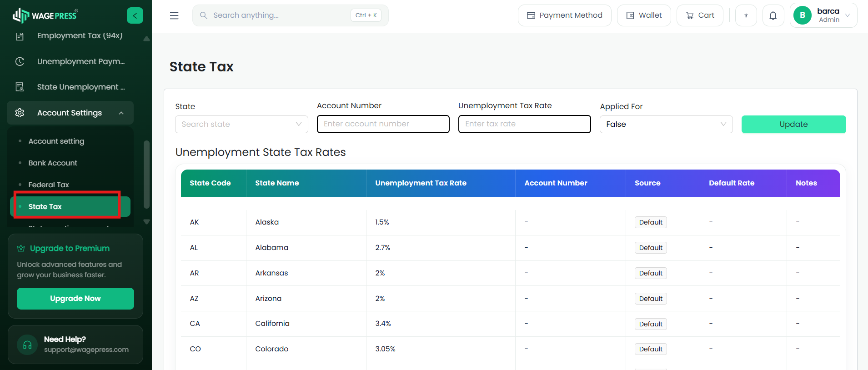Click the Upgrade to Premium crown icon
The image size is (868, 370).
coord(21,248)
